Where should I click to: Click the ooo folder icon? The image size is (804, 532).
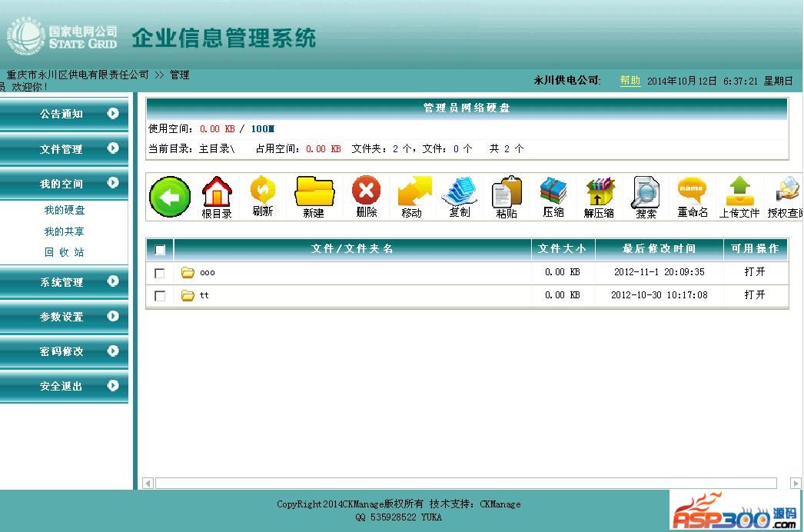188,272
